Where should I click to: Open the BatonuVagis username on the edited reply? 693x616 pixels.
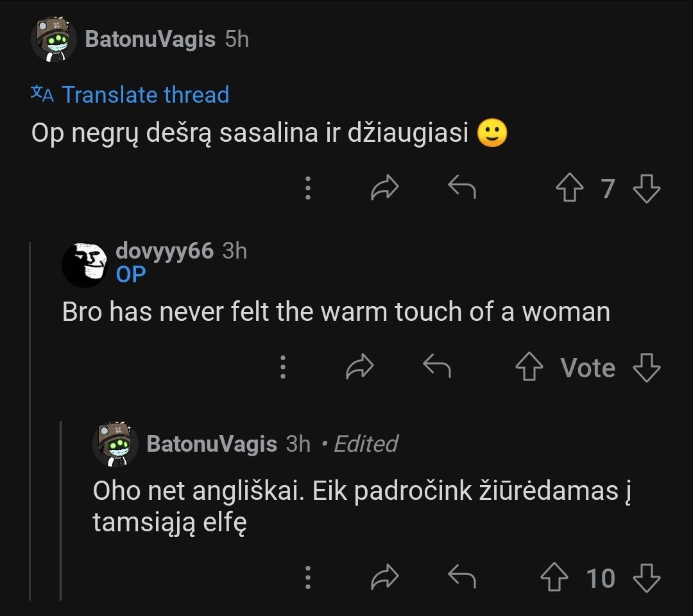click(x=212, y=443)
